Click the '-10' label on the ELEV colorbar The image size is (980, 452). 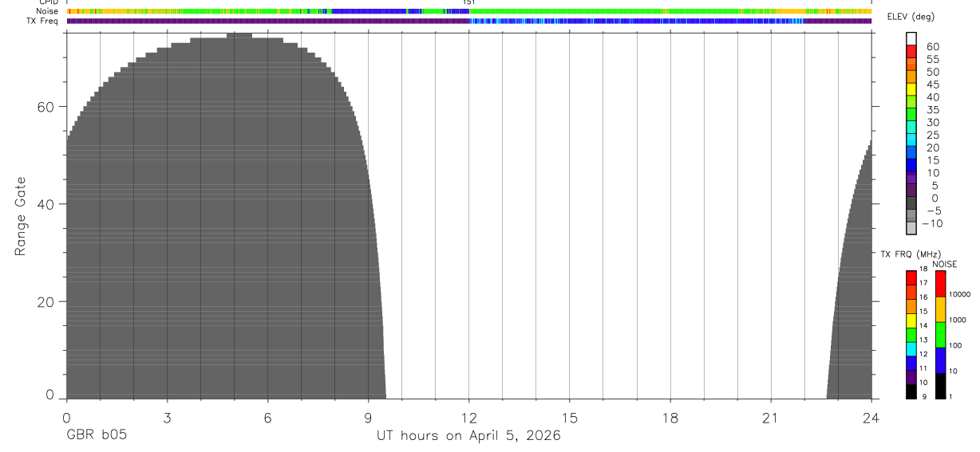click(x=932, y=223)
